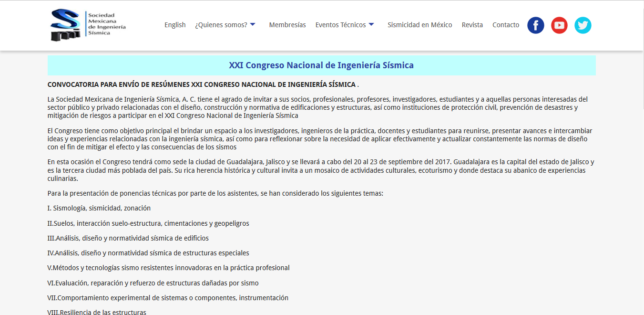Viewport: 644px width, 315px height.
Task: Select topic VII. Comportamiento experimental de sistemas
Action: point(168,298)
